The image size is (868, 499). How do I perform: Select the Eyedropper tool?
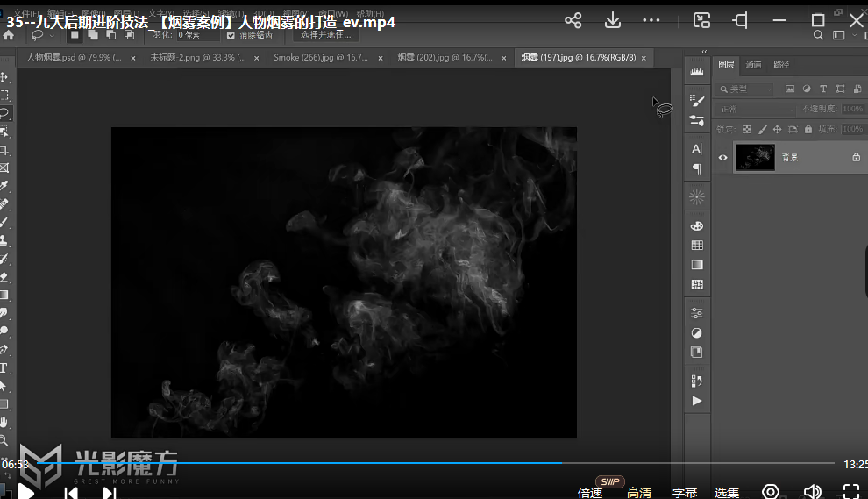pyautogui.click(x=4, y=186)
